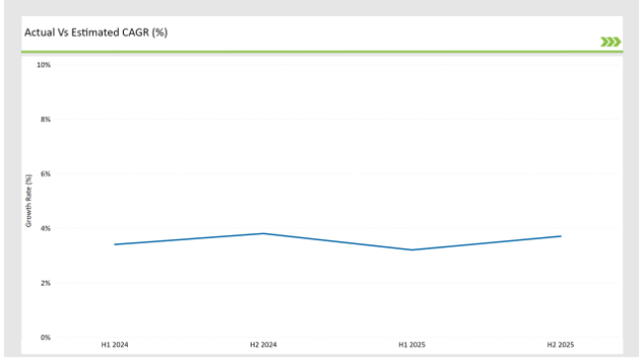Click the 8% y-axis label
The height and width of the screenshot is (362, 644).
click(46, 119)
